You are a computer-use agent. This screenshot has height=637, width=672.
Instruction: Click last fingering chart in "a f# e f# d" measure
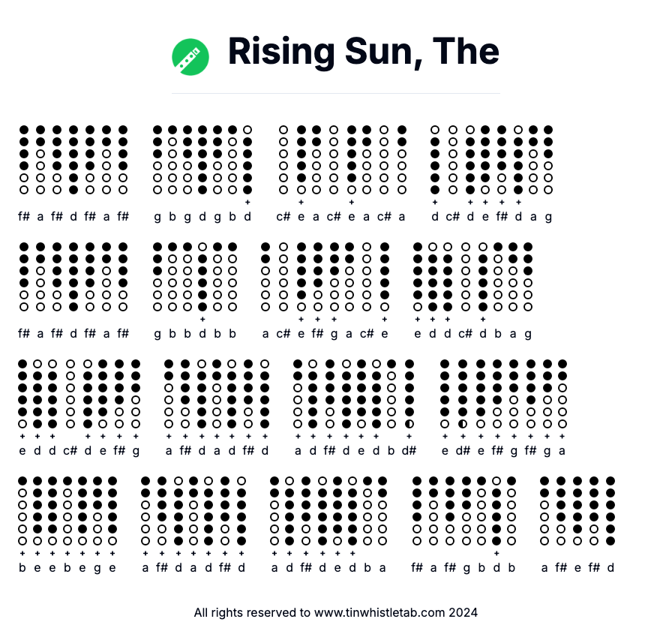(610, 511)
